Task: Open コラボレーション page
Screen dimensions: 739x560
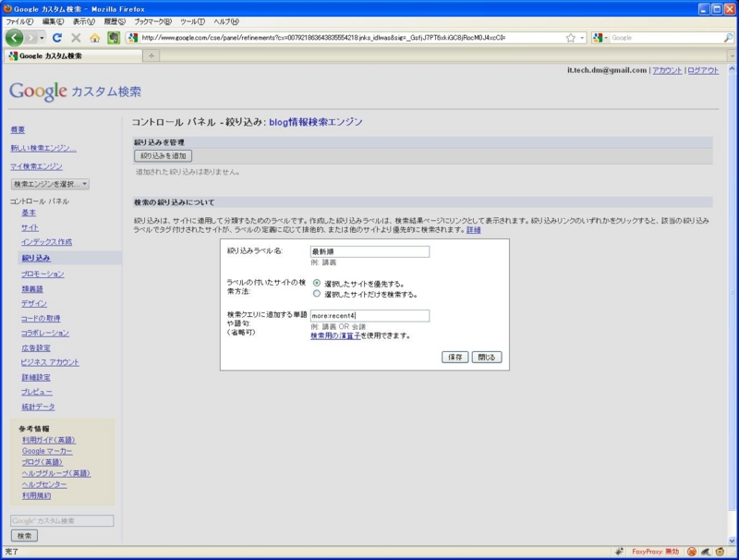Action: (x=44, y=333)
